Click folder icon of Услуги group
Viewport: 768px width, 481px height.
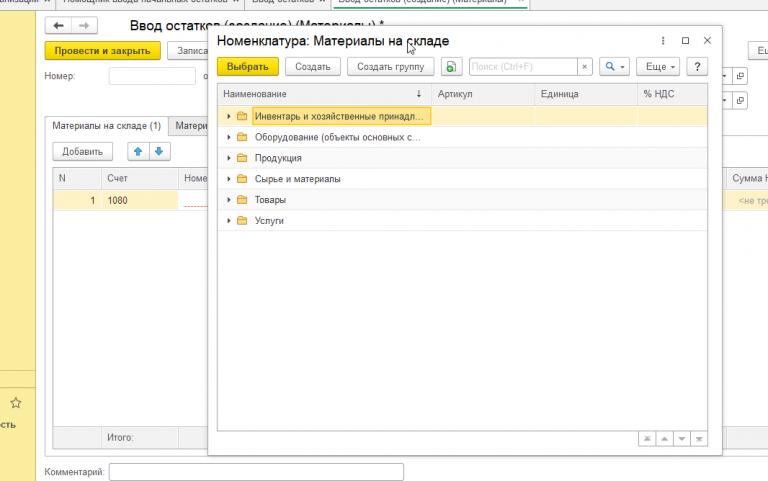pos(242,220)
